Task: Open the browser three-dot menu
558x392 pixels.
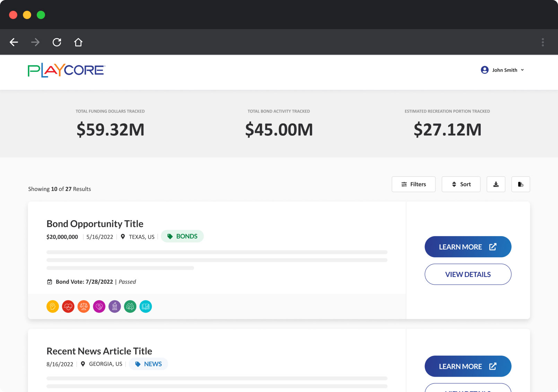Action: pyautogui.click(x=543, y=42)
